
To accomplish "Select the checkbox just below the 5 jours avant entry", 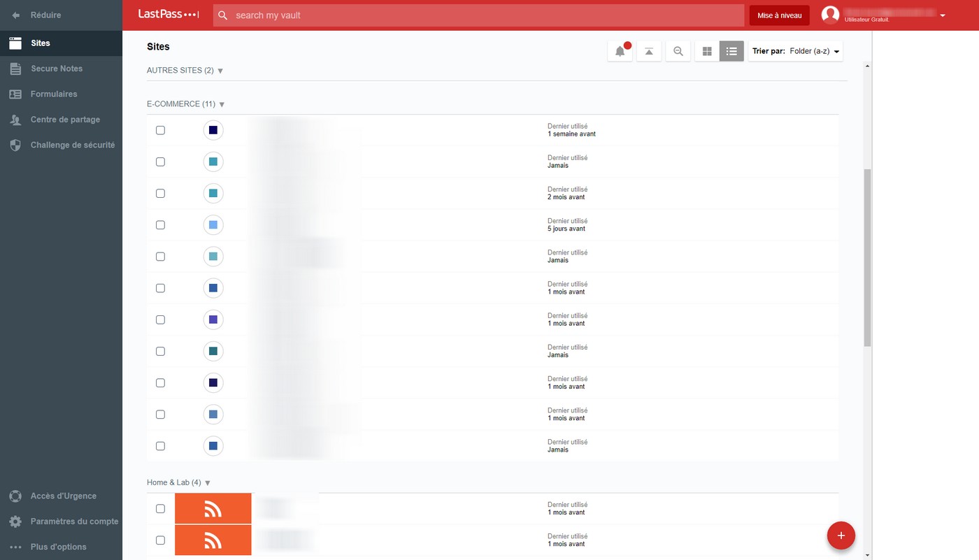I will [160, 257].
